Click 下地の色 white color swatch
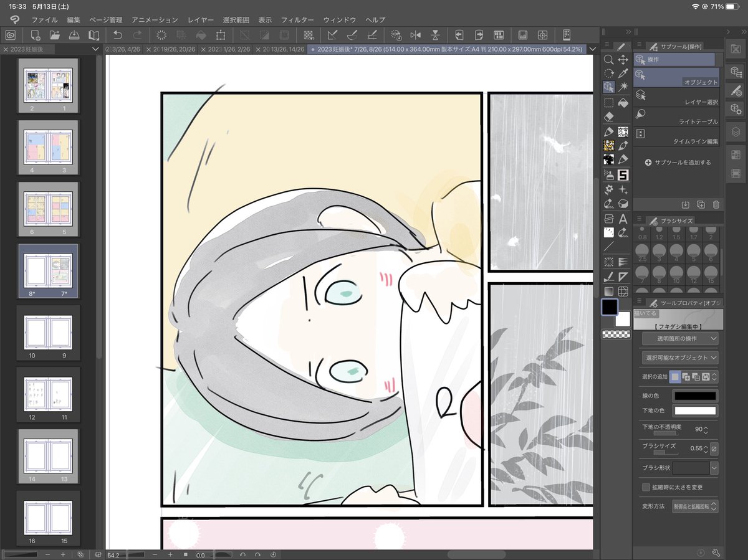This screenshot has width=748, height=560. click(x=695, y=411)
